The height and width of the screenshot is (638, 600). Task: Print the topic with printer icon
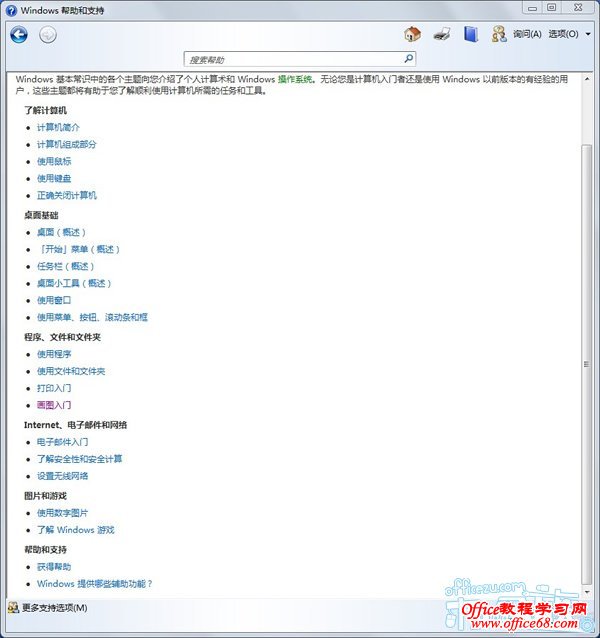[x=442, y=34]
